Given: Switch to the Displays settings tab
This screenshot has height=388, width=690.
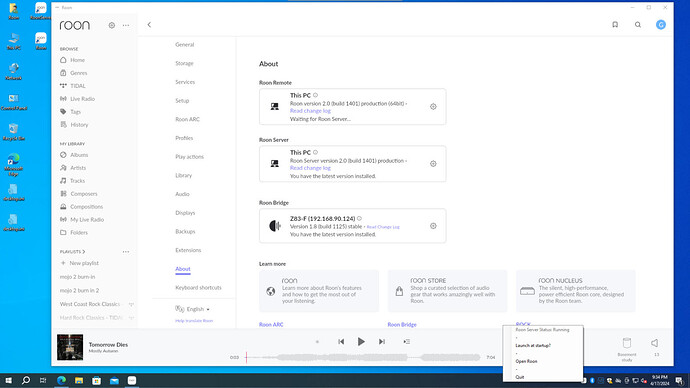Looking at the screenshot, I should click(x=185, y=213).
